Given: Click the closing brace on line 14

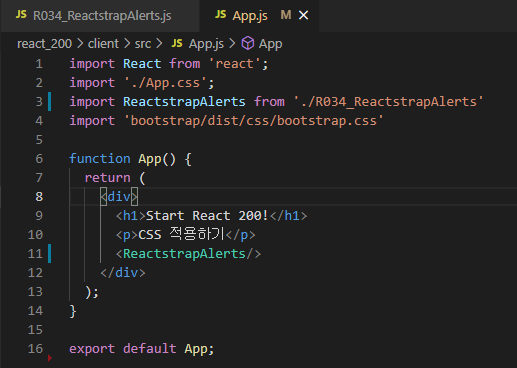Looking at the screenshot, I should (73, 311).
